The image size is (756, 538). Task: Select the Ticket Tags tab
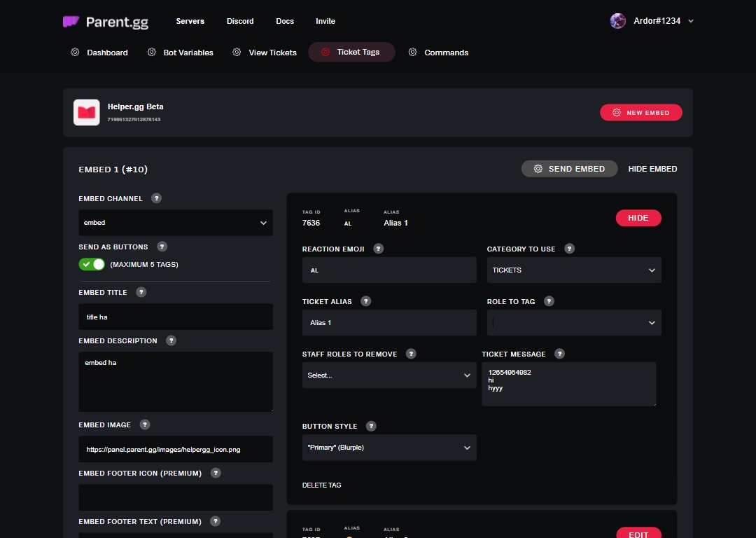351,52
